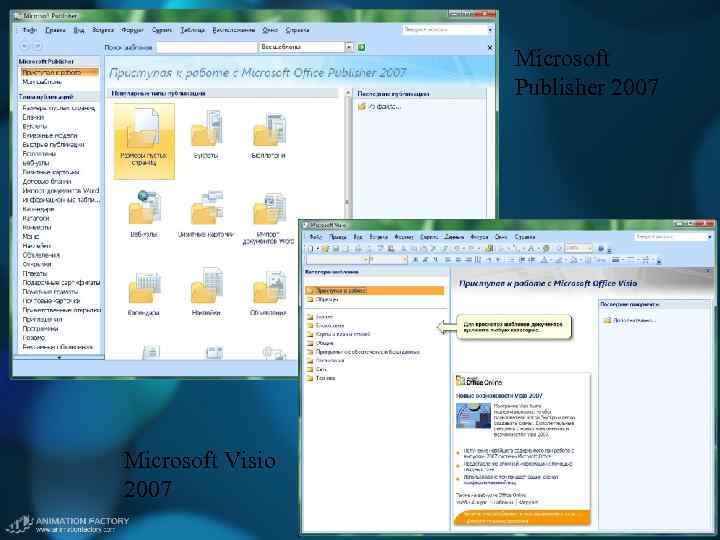The height and width of the screenshot is (540, 720).
Task: Open the Наклейки folder icon in Publisher
Action: 207,287
